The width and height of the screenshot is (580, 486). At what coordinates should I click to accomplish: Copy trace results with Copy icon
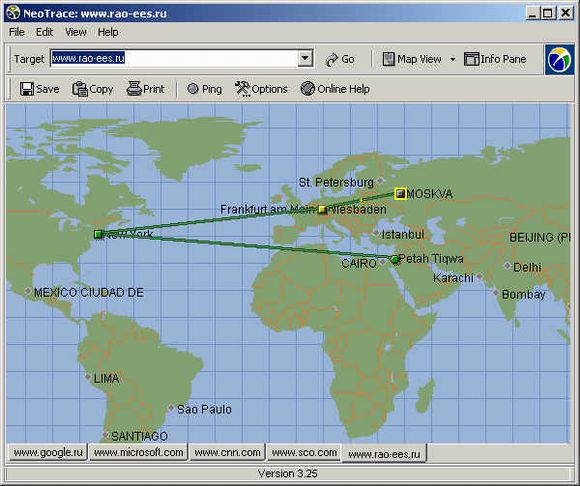[80, 89]
